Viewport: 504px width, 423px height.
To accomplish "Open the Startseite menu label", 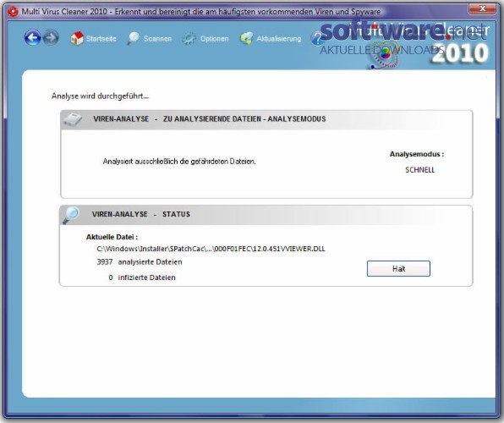I will (101, 39).
